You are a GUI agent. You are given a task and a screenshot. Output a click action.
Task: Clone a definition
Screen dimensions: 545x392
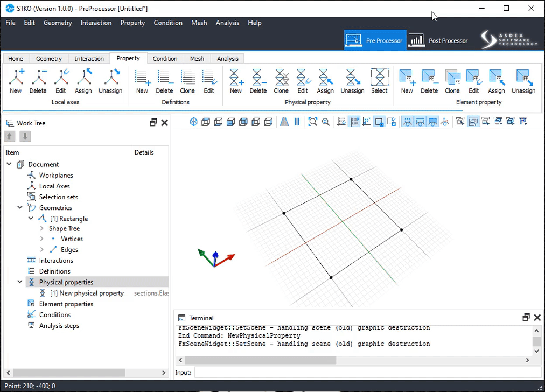point(187,77)
